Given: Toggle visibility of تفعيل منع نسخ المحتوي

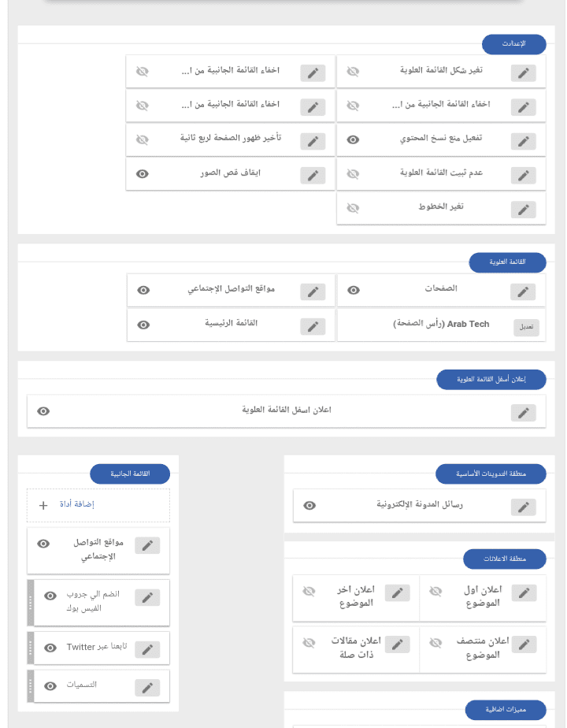Looking at the screenshot, I should tap(354, 139).
